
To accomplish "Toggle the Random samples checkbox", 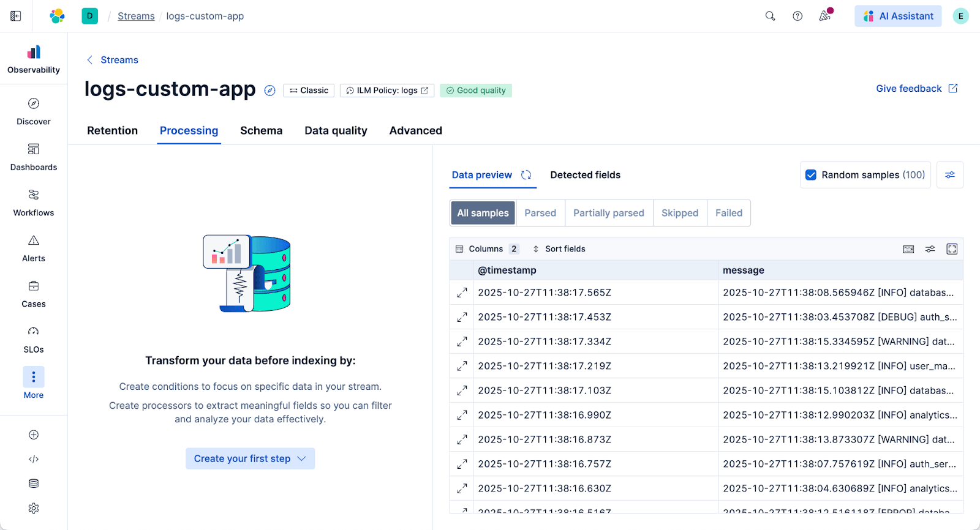I will pos(811,175).
